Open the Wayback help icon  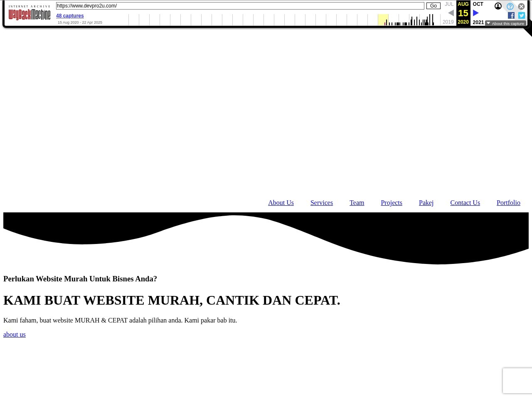pos(510,7)
